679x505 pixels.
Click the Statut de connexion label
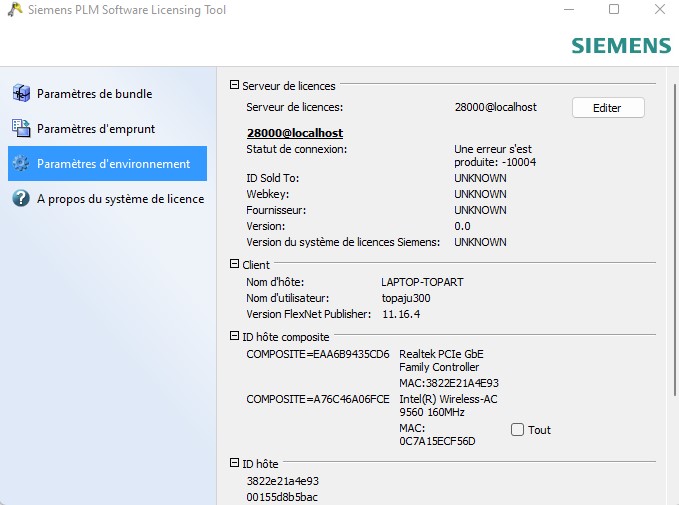pos(297,149)
